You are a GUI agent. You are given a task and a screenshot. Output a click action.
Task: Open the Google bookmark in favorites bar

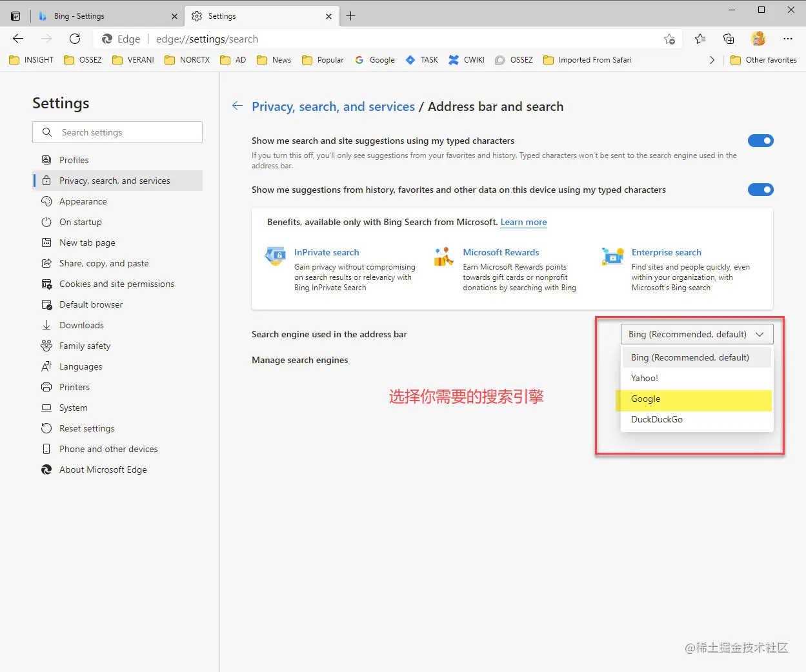(x=375, y=60)
